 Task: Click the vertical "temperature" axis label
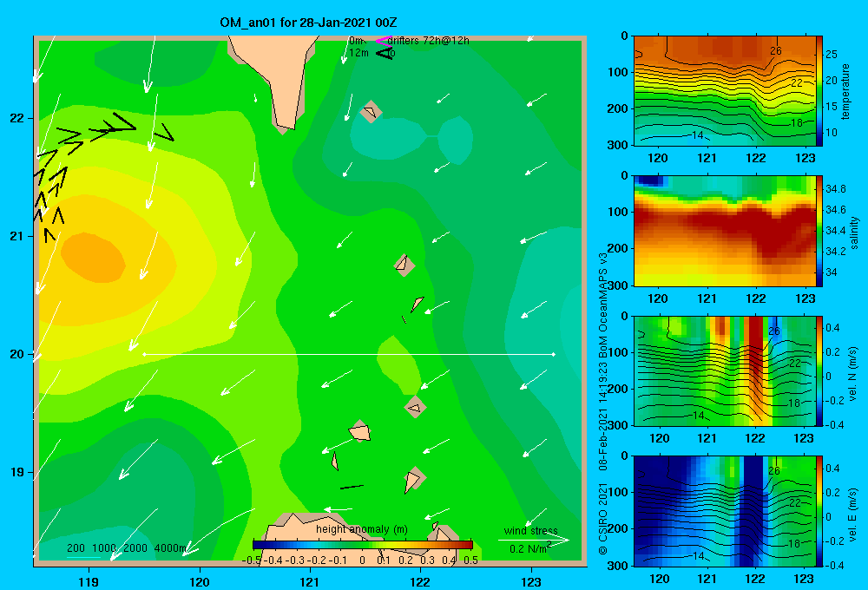click(x=845, y=91)
